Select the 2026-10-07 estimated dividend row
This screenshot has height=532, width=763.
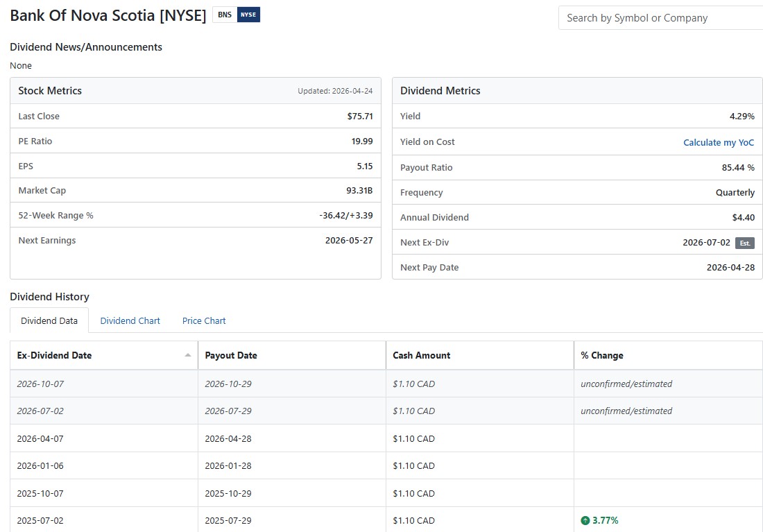pos(386,384)
